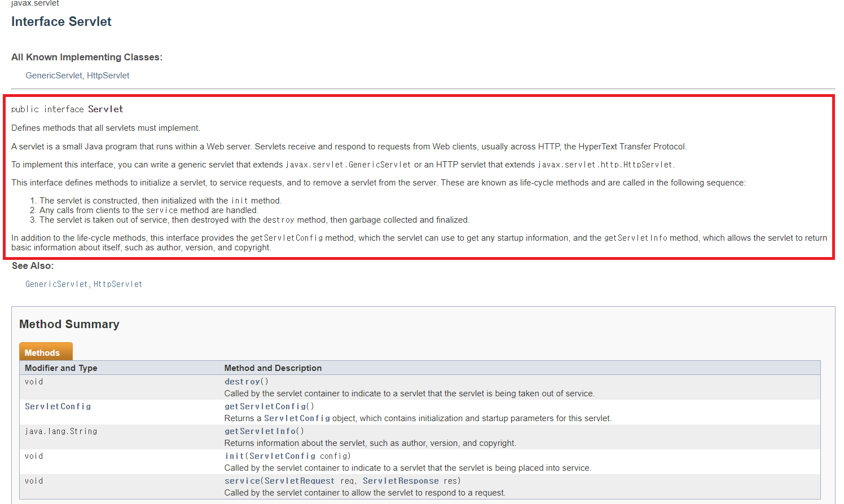The width and height of the screenshot is (844, 504).
Task: Click ServletConfig link in getServletConfig description
Action: click(297, 418)
